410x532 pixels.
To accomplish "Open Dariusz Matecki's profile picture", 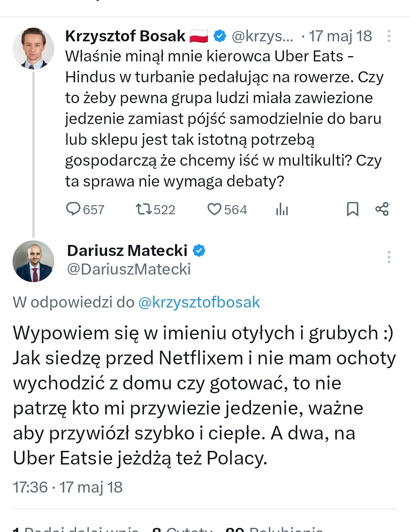I will coord(33,261).
